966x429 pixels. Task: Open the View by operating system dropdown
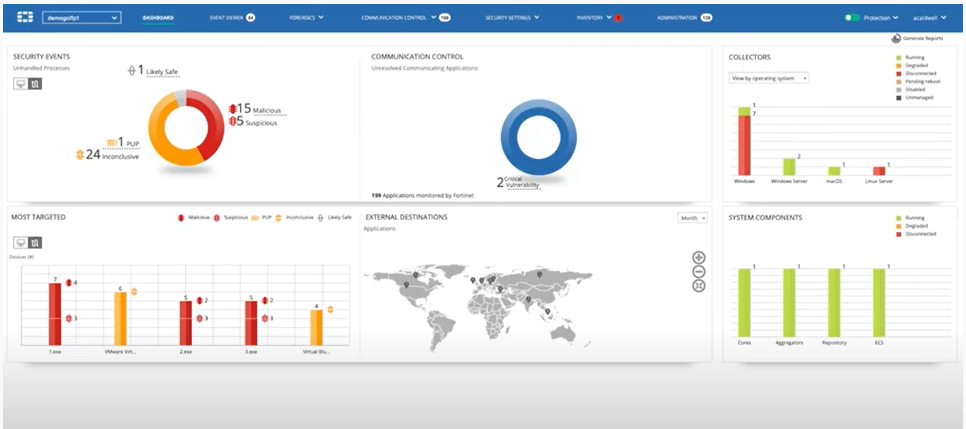(768, 78)
